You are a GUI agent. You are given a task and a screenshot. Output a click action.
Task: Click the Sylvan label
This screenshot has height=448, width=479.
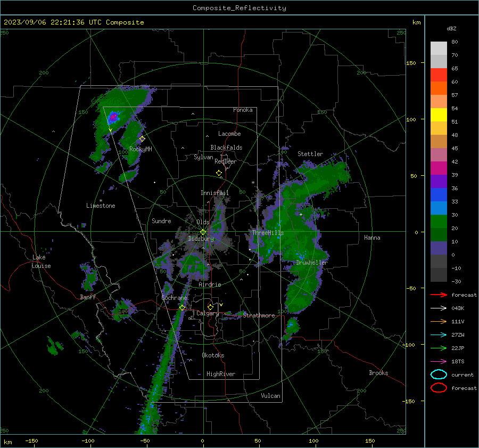tap(203, 158)
